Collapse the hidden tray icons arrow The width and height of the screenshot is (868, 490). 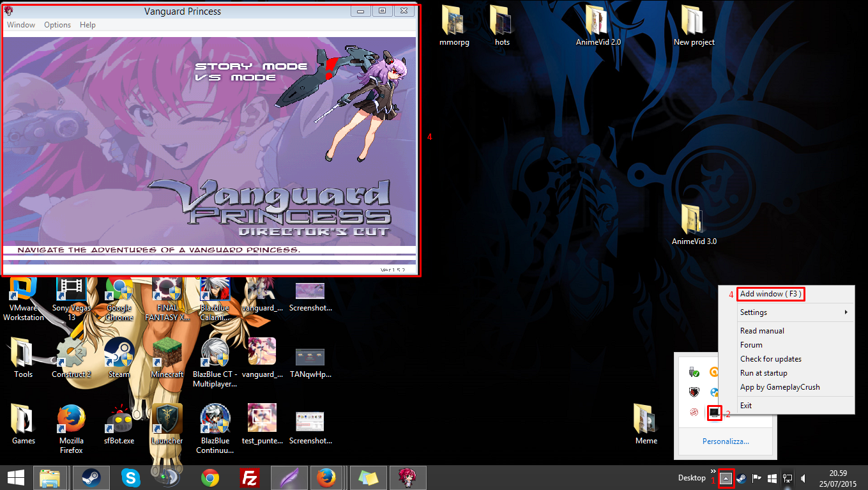click(726, 478)
